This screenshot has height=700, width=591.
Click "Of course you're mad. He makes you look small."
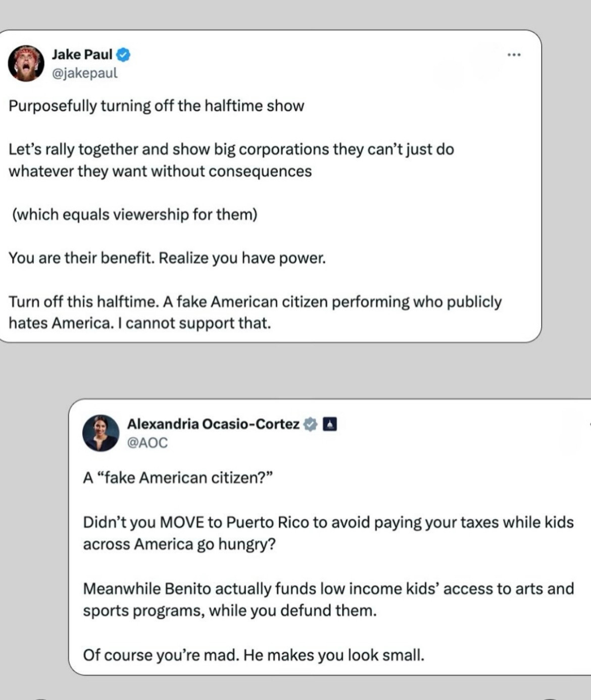pyautogui.click(x=254, y=655)
